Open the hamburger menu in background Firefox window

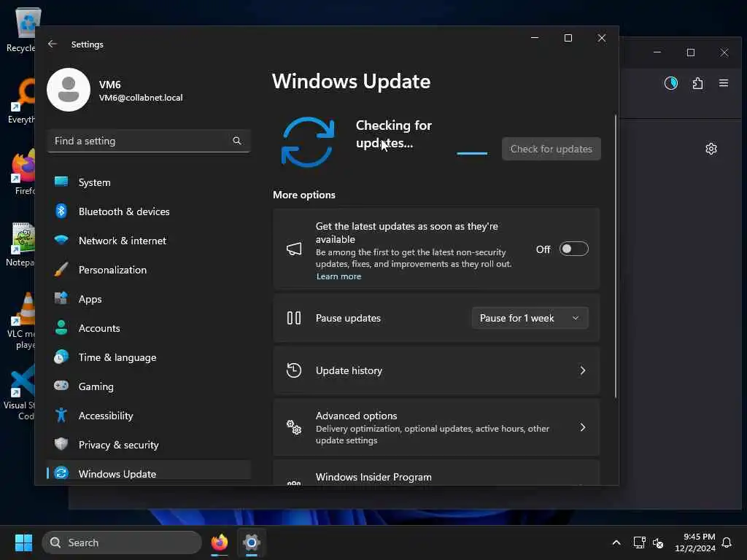(x=724, y=83)
